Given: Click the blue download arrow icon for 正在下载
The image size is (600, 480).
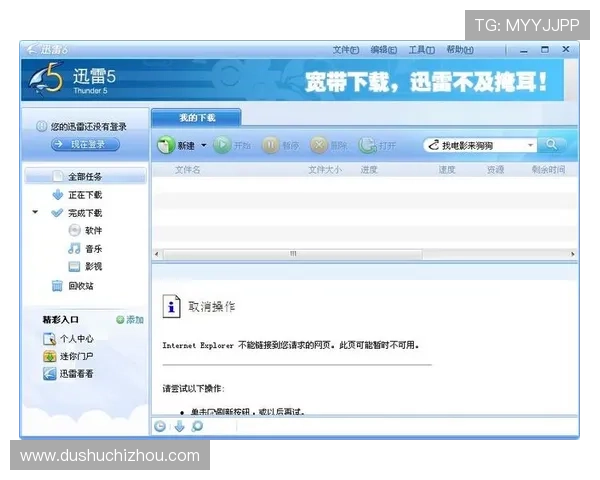Looking at the screenshot, I should point(57,194).
